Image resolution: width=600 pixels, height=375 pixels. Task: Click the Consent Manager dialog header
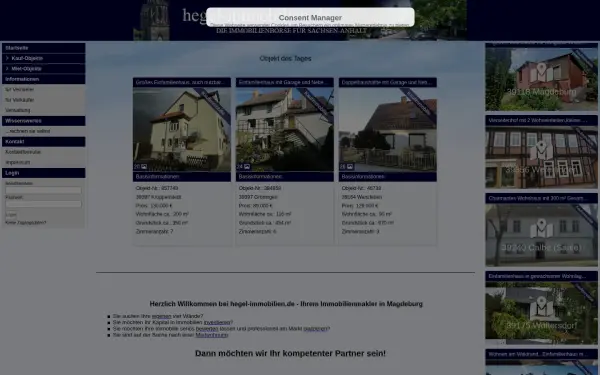310,18
